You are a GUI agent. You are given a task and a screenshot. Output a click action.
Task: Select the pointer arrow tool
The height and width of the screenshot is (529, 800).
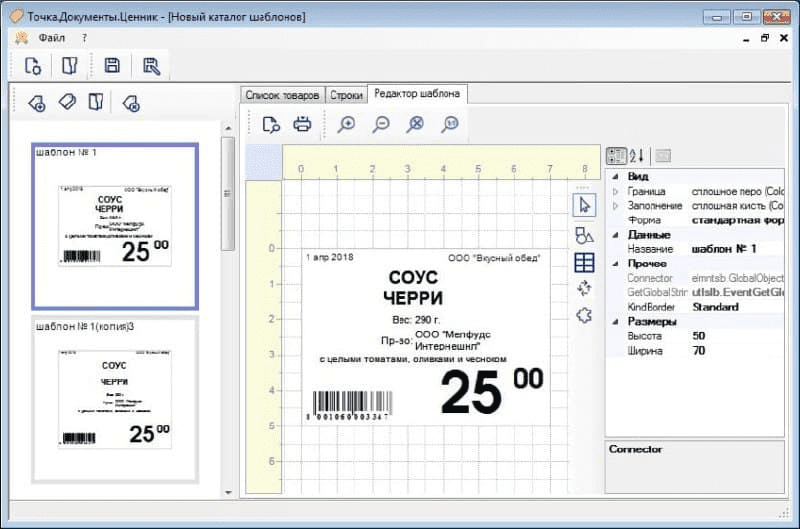585,205
